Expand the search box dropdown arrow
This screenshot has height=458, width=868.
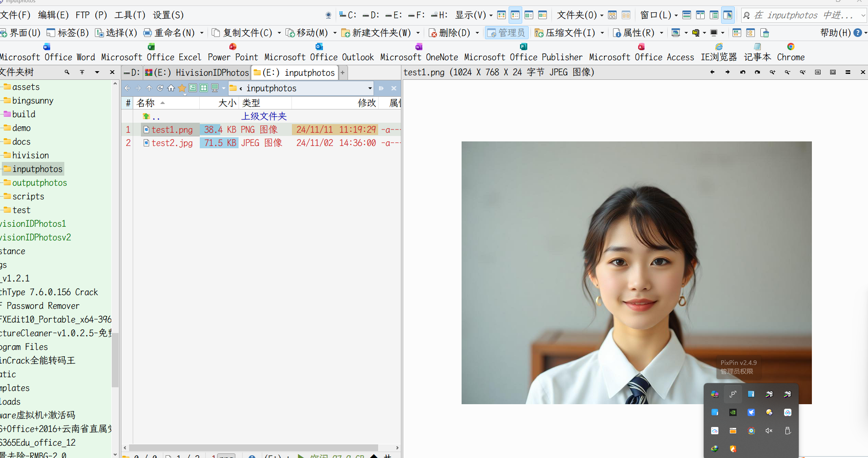[x=863, y=15]
